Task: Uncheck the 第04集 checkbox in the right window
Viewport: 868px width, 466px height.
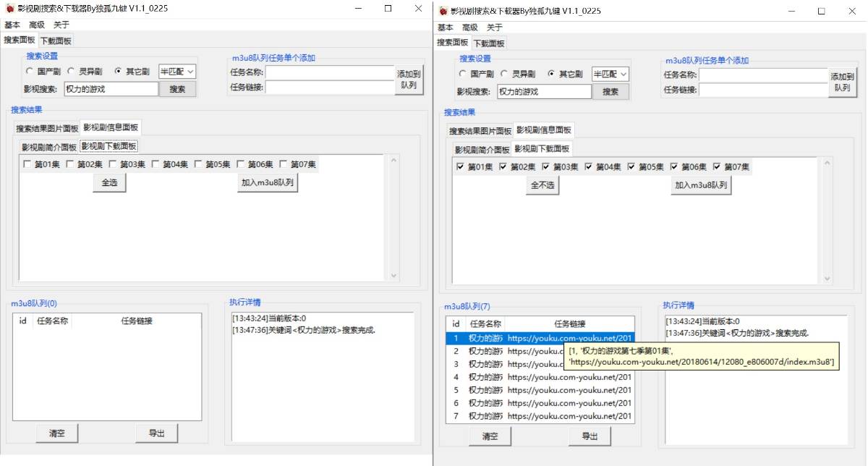Action: tap(589, 167)
